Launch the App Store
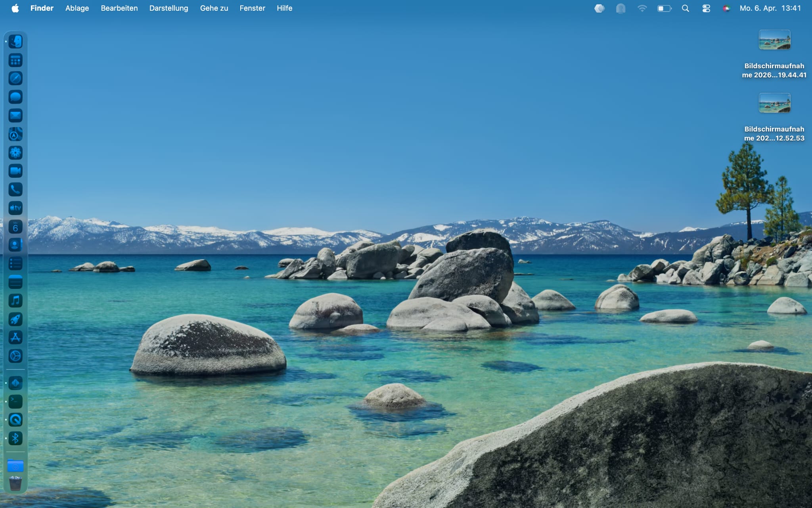This screenshot has height=508, width=812. tap(15, 338)
